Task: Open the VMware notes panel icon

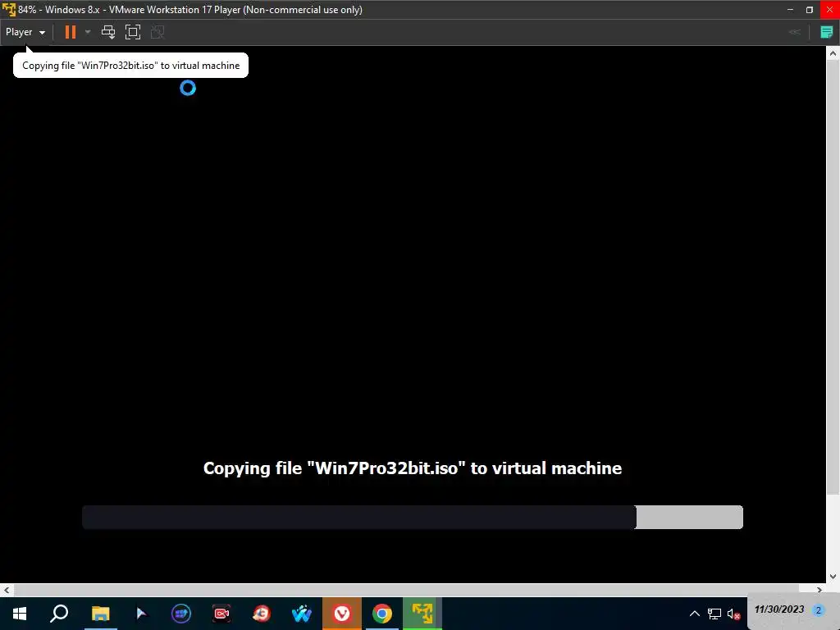Action: (827, 32)
